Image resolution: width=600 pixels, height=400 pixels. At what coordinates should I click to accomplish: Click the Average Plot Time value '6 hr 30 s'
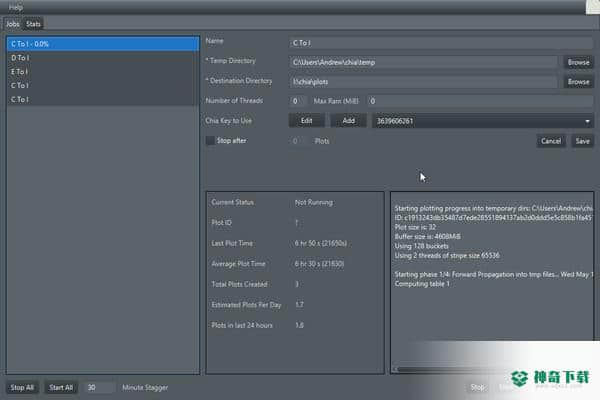pyautogui.click(x=319, y=264)
